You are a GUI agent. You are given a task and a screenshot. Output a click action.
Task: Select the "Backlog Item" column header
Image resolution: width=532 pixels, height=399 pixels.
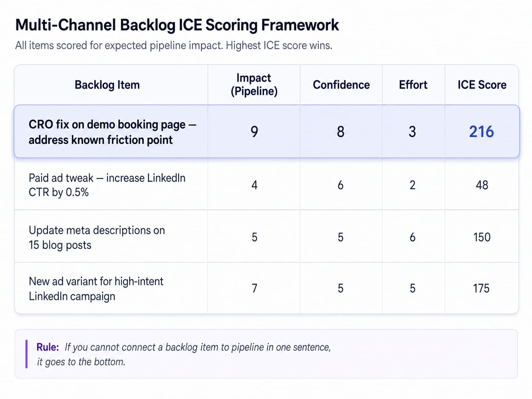[x=107, y=85]
